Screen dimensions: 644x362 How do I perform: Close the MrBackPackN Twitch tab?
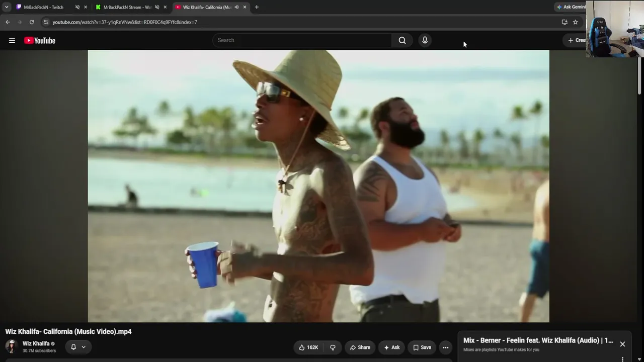click(86, 7)
